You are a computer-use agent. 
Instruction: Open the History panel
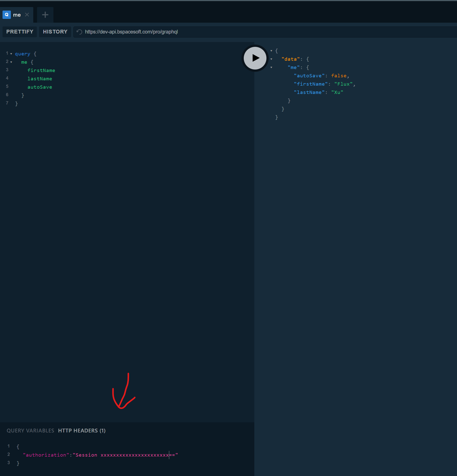tap(55, 32)
